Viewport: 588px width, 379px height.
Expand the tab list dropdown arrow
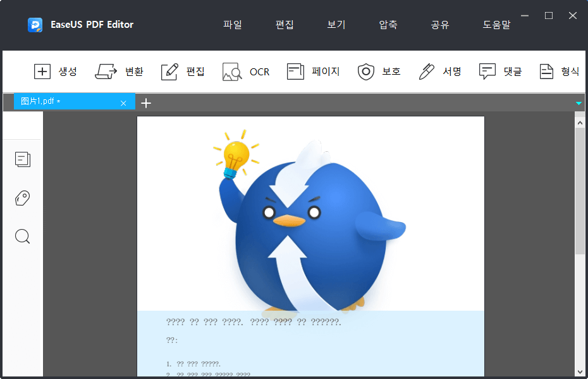578,103
